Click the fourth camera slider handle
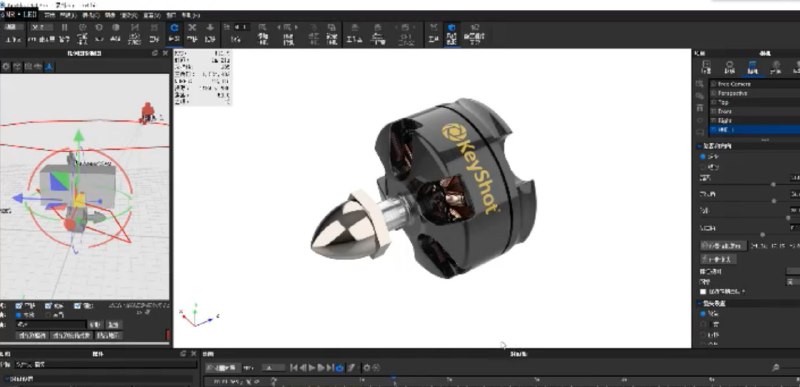 [762, 235]
